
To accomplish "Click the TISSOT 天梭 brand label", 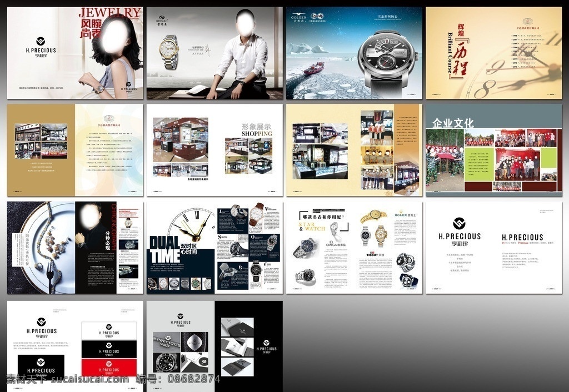I will click(375, 254).
